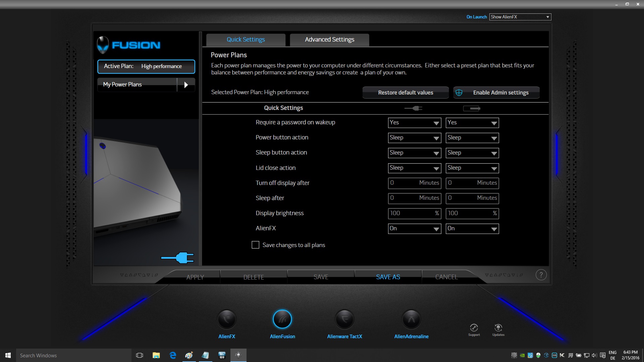The image size is (644, 362).
Task: Open on-battery Lid close action dropdown
Action: [472, 168]
